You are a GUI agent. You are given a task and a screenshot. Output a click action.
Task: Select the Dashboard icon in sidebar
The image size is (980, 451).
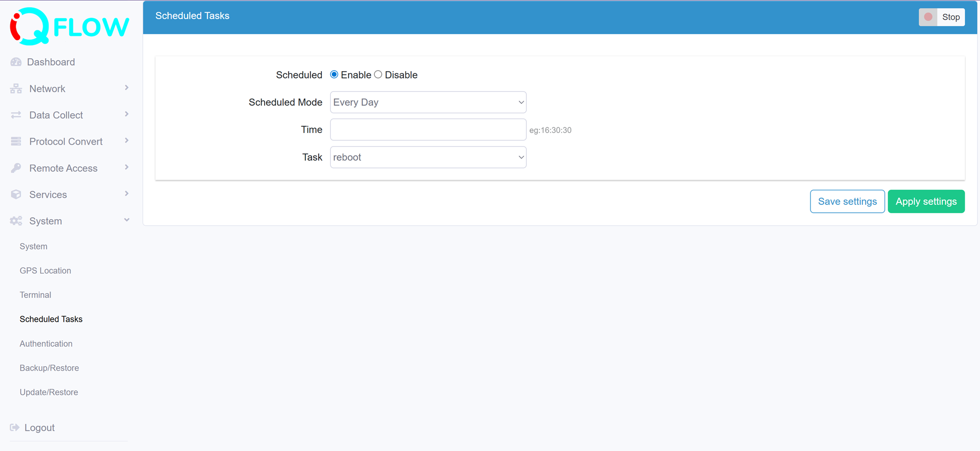[x=15, y=62]
